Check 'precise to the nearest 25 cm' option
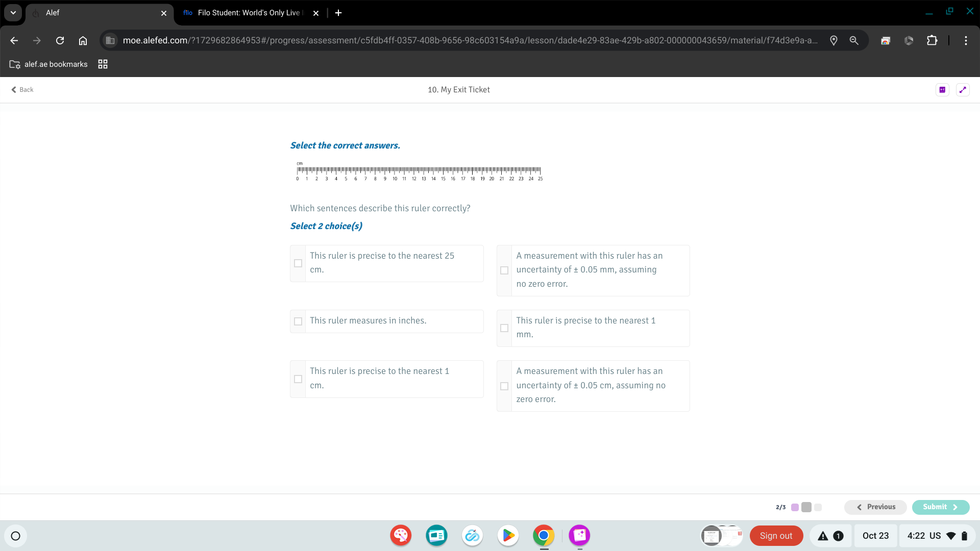Image resolution: width=980 pixels, height=551 pixels. point(298,263)
